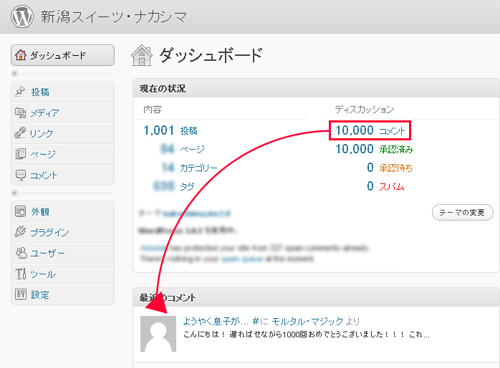
Task: Click the 0 count beside 承認待ち
Action: [370, 168]
